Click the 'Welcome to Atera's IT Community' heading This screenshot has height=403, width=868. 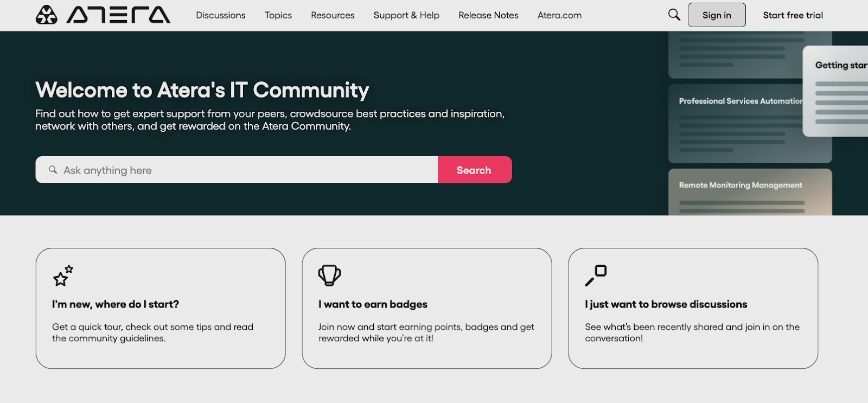pyautogui.click(x=202, y=90)
